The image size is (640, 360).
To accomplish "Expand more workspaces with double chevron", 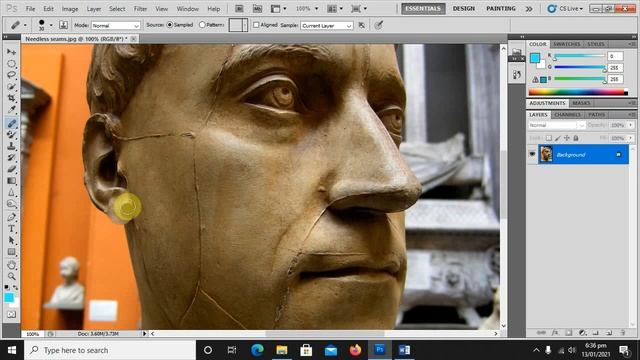I will click(x=529, y=9).
